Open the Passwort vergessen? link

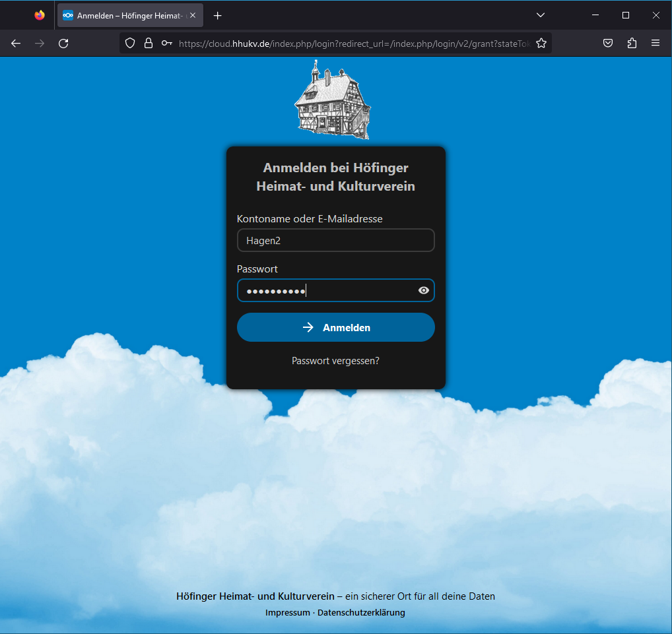pyautogui.click(x=335, y=361)
